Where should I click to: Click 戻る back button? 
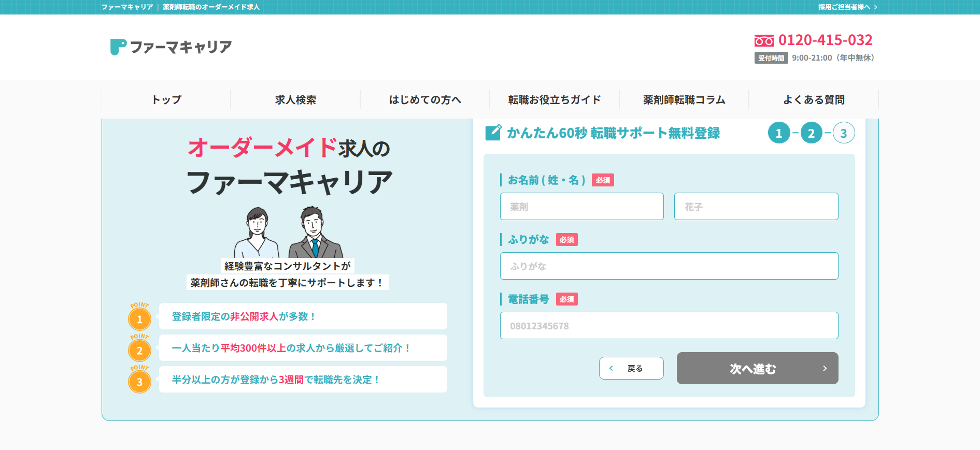pos(631,368)
